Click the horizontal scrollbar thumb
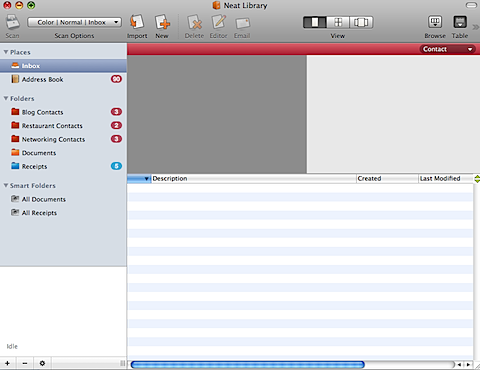This screenshot has height=370, width=480. 248,365
